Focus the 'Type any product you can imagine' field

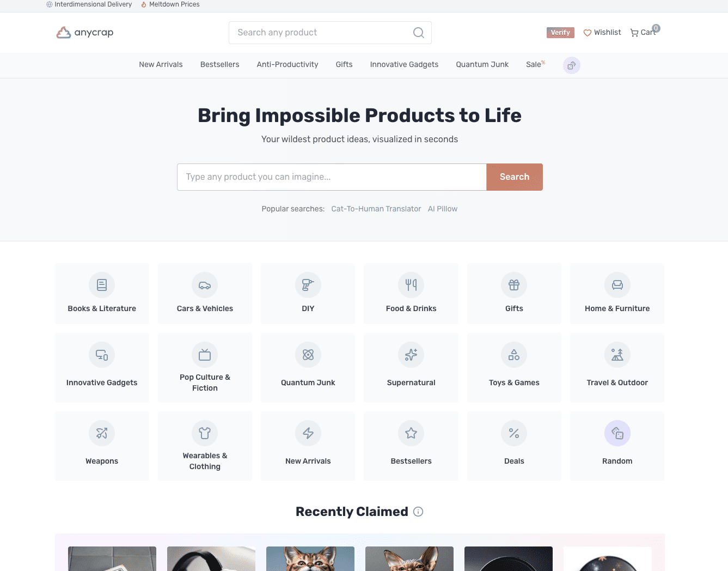[332, 177]
